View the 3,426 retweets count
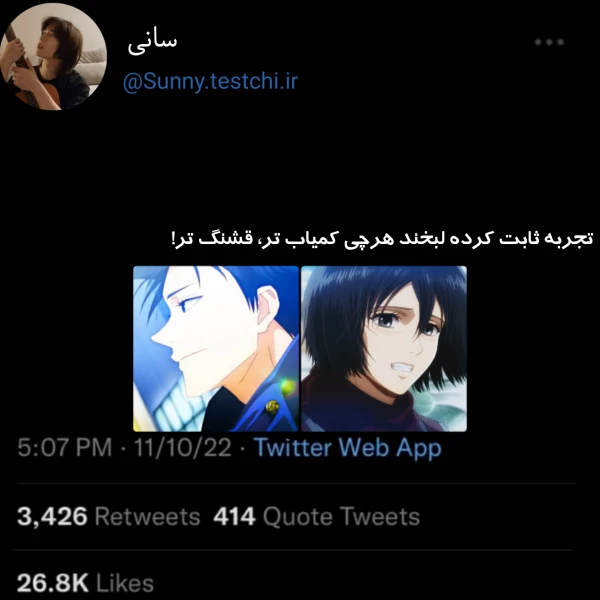 52,516
